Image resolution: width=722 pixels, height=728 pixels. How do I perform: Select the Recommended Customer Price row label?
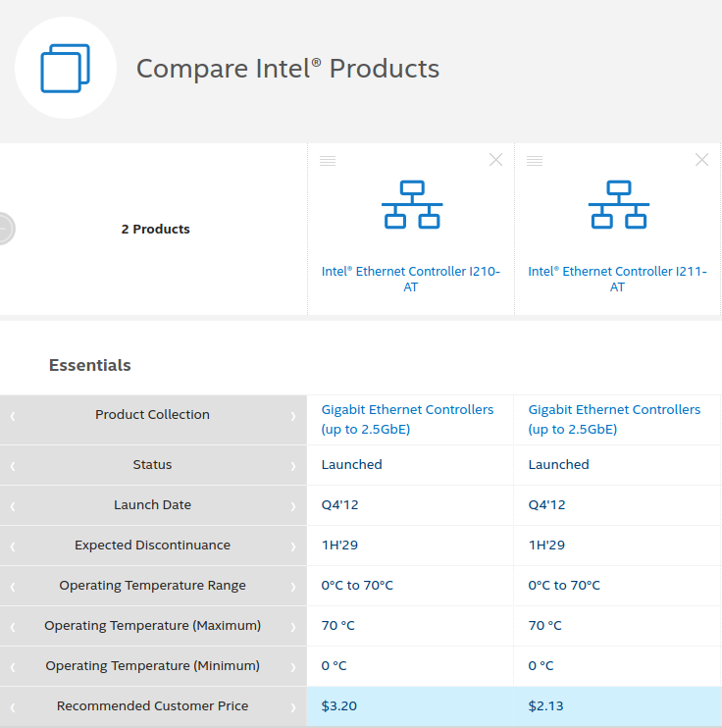click(x=152, y=706)
